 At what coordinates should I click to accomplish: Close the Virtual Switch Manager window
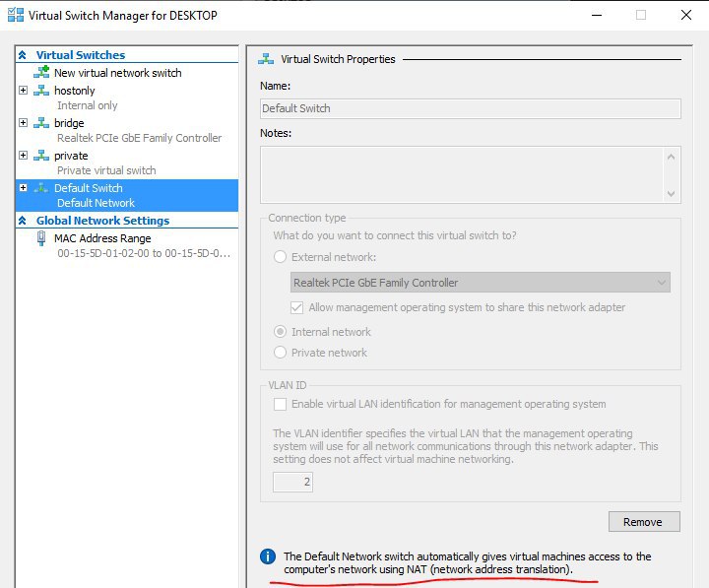click(x=686, y=15)
